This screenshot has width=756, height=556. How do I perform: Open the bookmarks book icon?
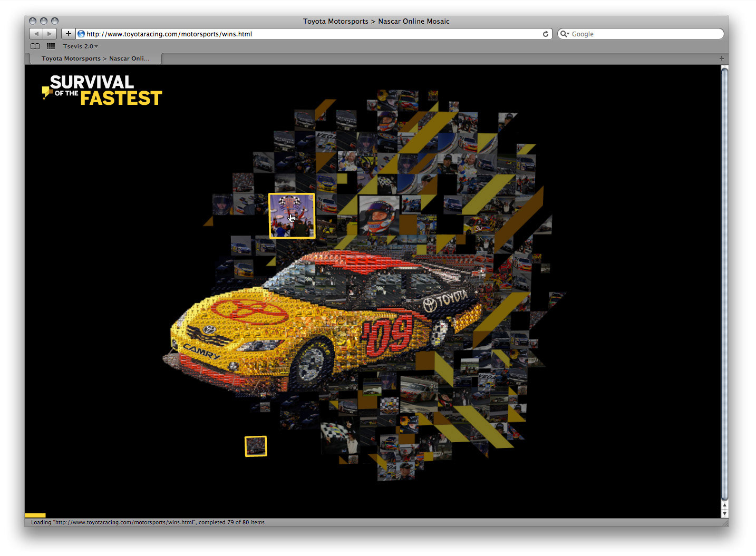pyautogui.click(x=35, y=46)
